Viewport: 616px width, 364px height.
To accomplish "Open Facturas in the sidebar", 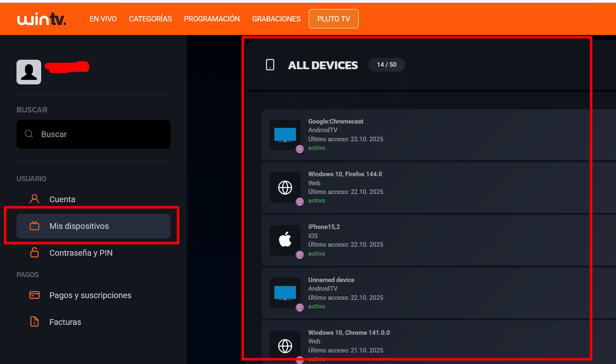I will coord(65,322).
